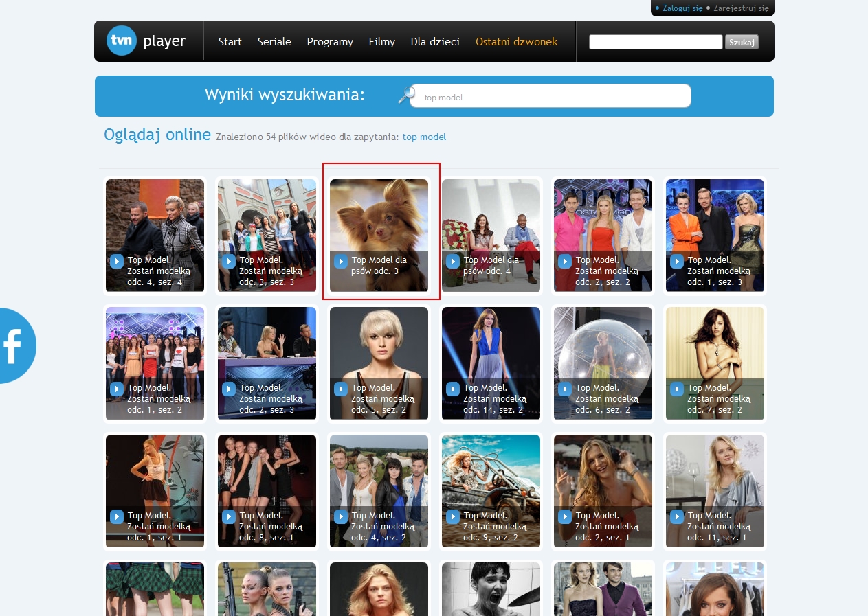Focus the header search input field

(656, 42)
